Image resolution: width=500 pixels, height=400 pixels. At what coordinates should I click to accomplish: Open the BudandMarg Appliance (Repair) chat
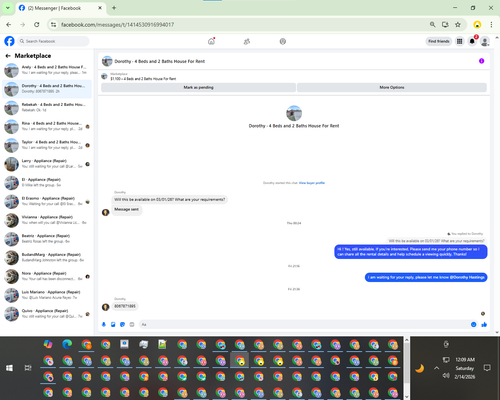coord(47,257)
